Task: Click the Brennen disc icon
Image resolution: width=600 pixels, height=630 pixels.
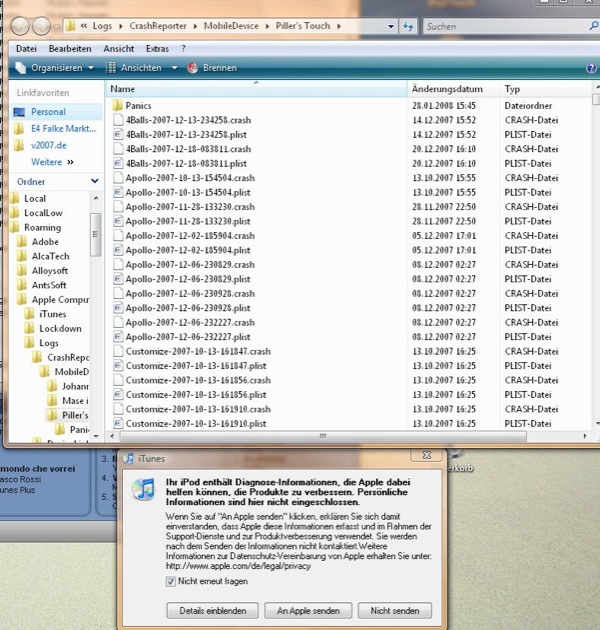Action: 192,68
